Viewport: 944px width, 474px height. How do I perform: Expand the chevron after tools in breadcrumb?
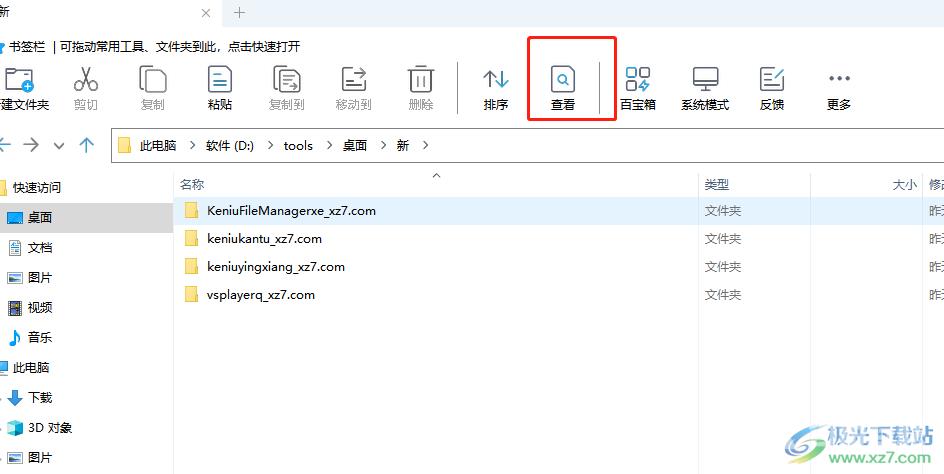tap(329, 145)
